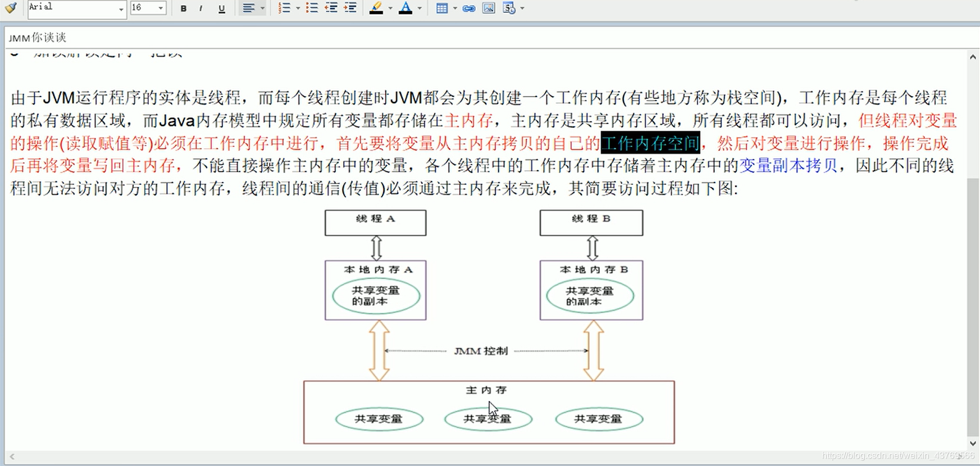Click the vertical scrollbar down arrow
Viewport: 980px width, 466px height.
(973, 444)
